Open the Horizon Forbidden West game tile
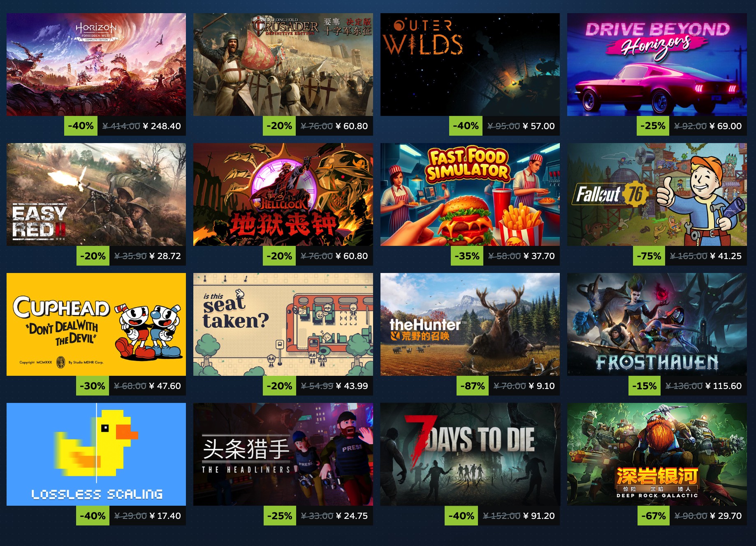Image resolution: width=756 pixels, height=546 pixels. 96,65
